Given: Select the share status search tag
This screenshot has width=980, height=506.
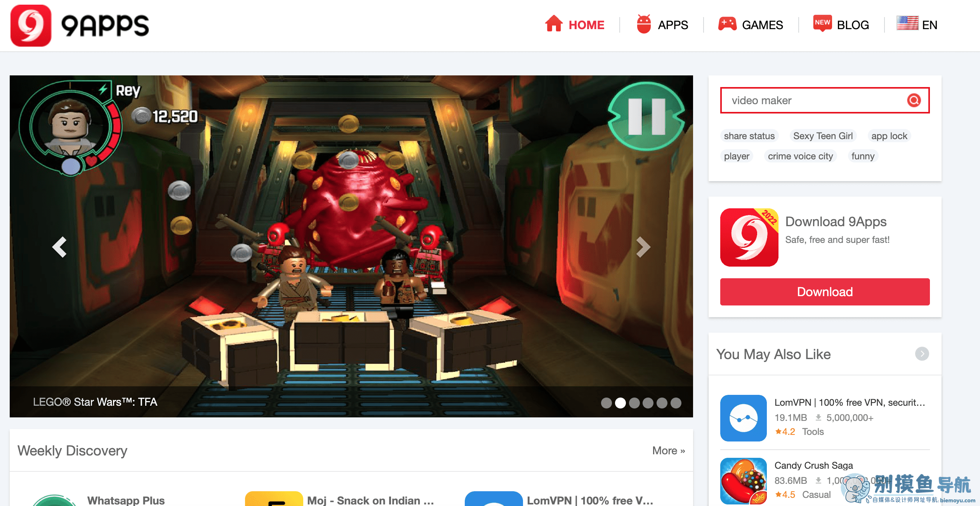Looking at the screenshot, I should 749,136.
